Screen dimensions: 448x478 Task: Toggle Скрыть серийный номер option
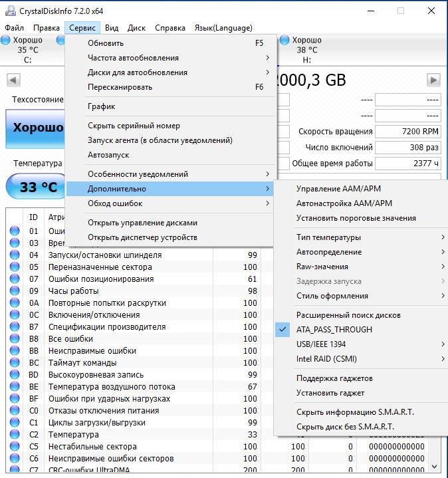pos(169,126)
